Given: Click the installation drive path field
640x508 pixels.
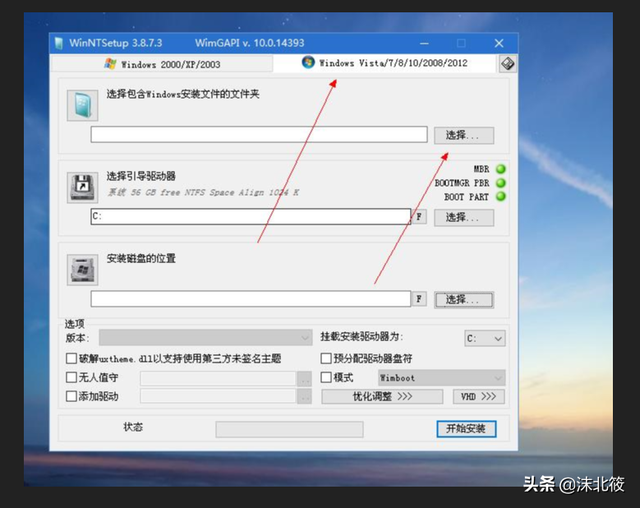Looking at the screenshot, I should pyautogui.click(x=251, y=299).
